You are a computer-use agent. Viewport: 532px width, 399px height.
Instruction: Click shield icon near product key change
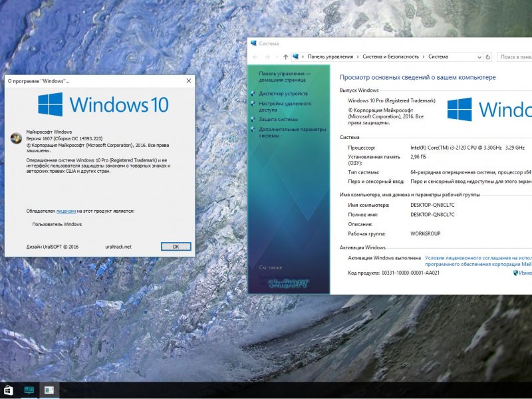[x=516, y=273]
